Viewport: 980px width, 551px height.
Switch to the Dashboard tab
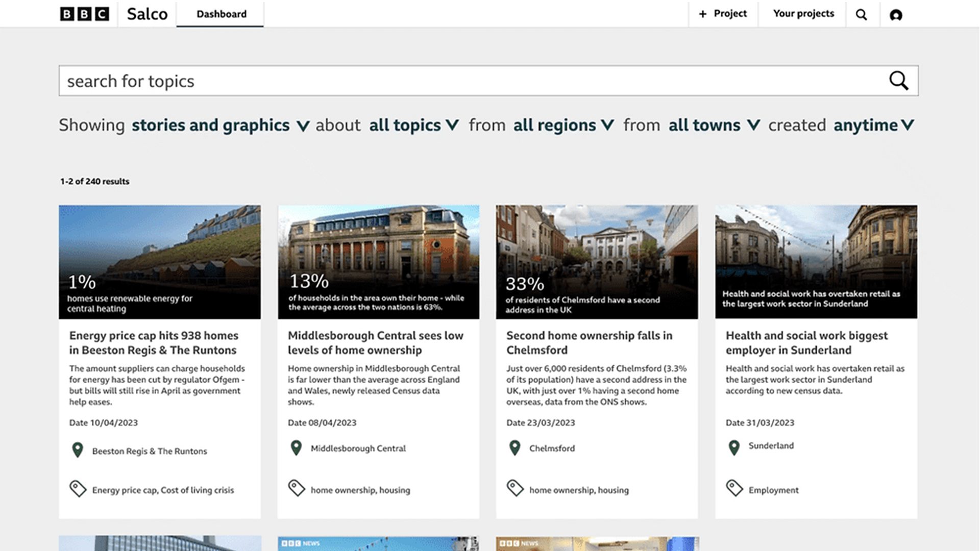(x=220, y=14)
